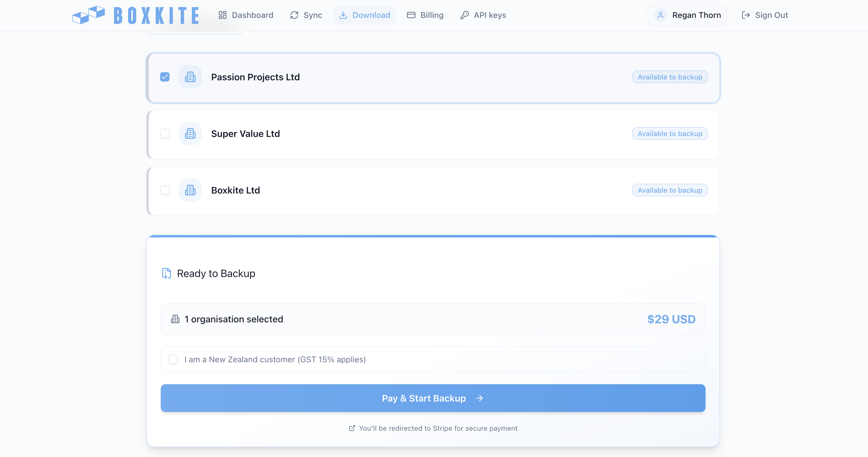The height and width of the screenshot is (457, 868).
Task: Click Passion Projects Ltd building icon
Action: click(x=190, y=77)
